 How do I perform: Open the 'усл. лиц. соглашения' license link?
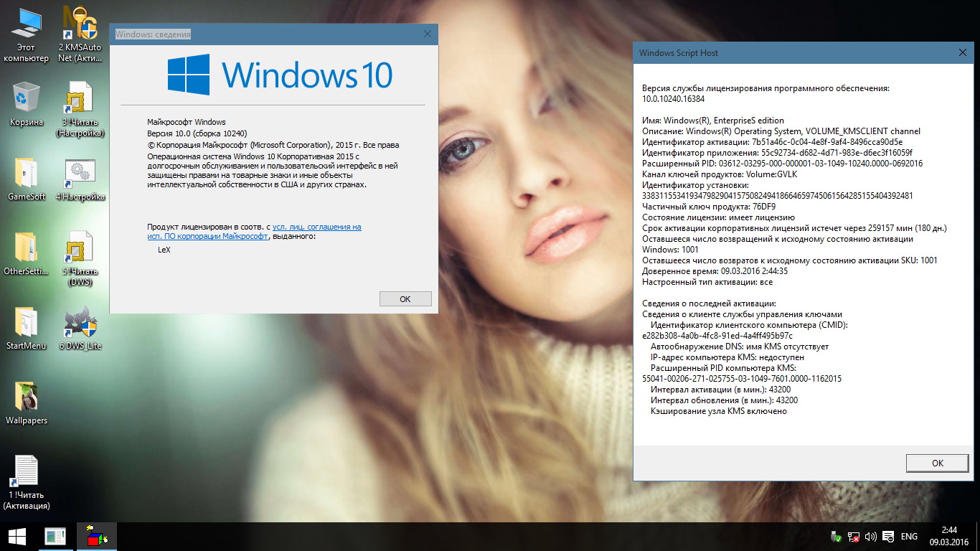tap(316, 227)
